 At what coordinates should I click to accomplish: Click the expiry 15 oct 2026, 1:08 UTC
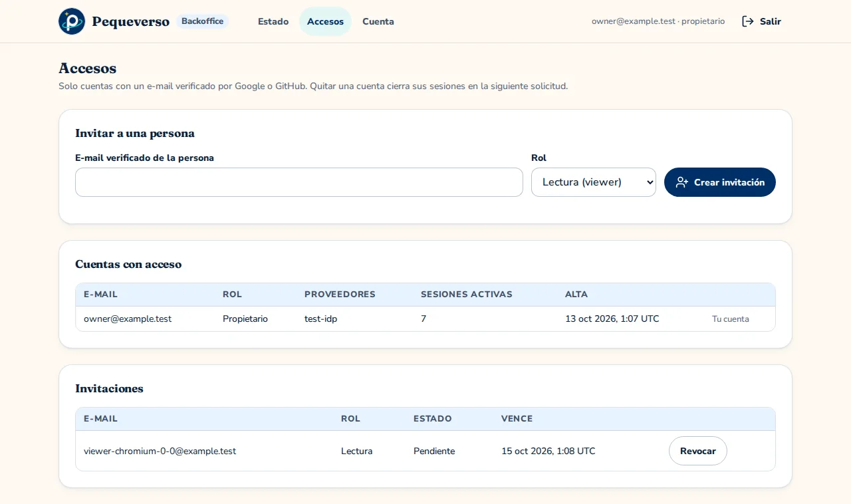548,451
